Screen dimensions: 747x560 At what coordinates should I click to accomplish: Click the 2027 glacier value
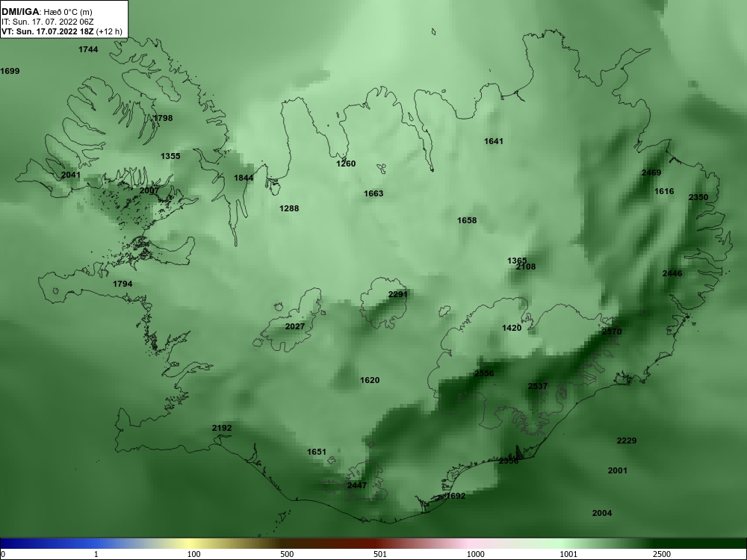(295, 327)
